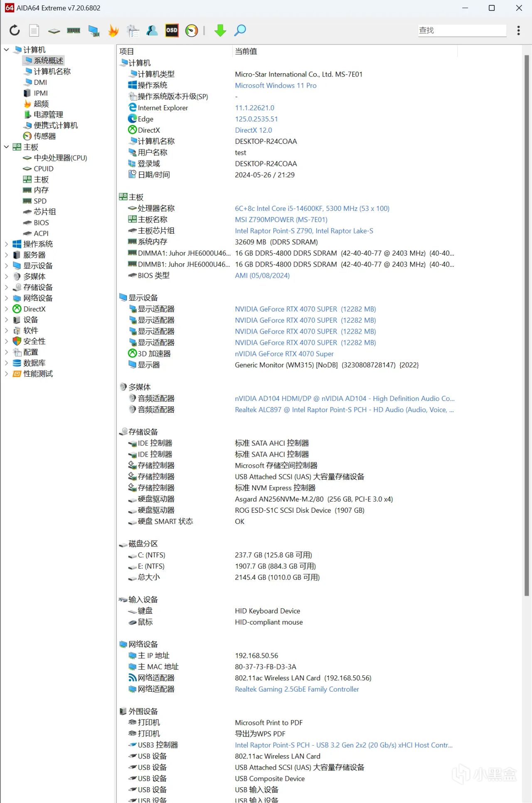Expand the DirectX tree node
Image resolution: width=532 pixels, height=803 pixels.
click(6, 309)
